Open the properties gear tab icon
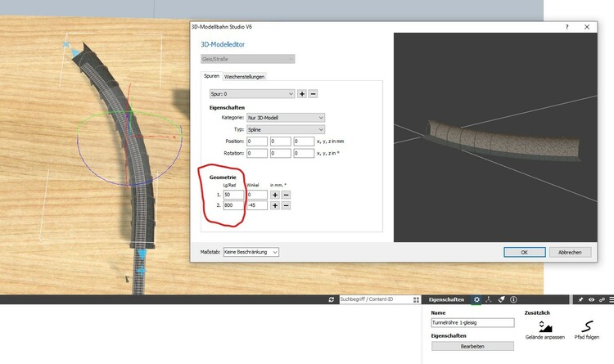614x364 pixels. (x=476, y=300)
